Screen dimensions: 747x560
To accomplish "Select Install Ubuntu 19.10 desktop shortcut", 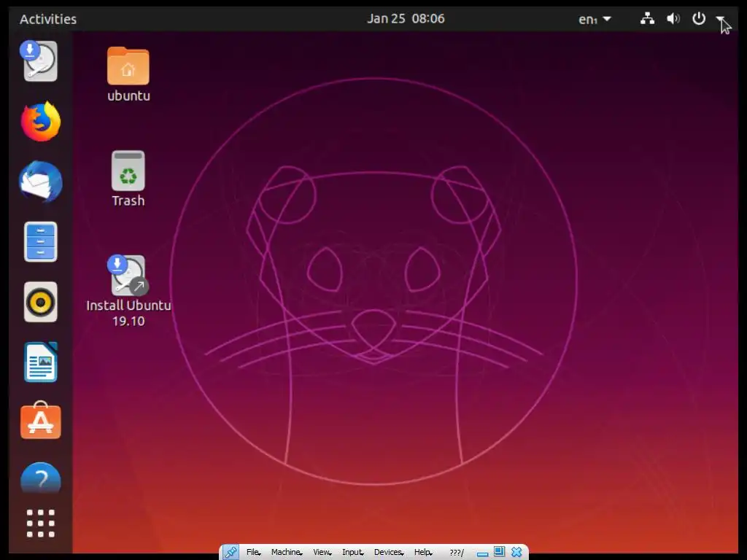I will pyautogui.click(x=128, y=291).
